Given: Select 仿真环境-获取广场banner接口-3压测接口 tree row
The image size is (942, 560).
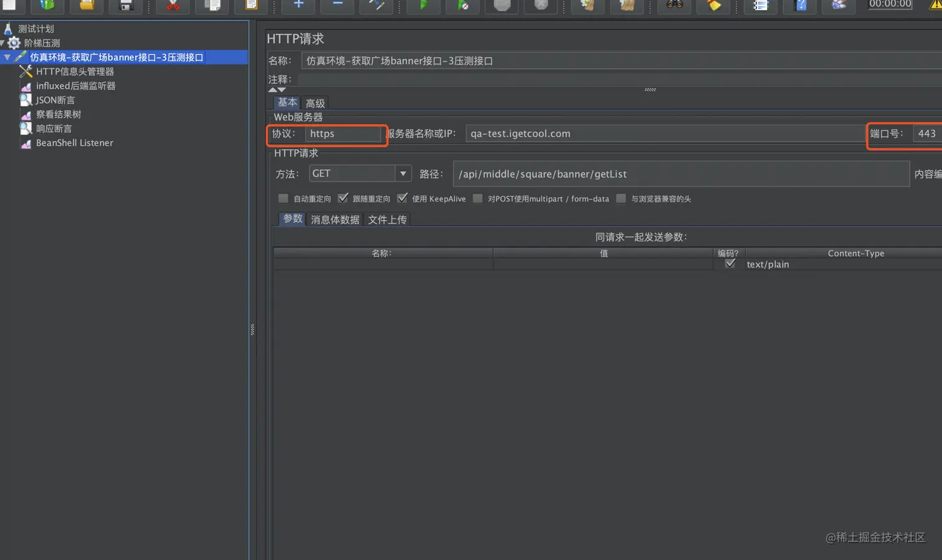Looking at the screenshot, I should click(117, 57).
